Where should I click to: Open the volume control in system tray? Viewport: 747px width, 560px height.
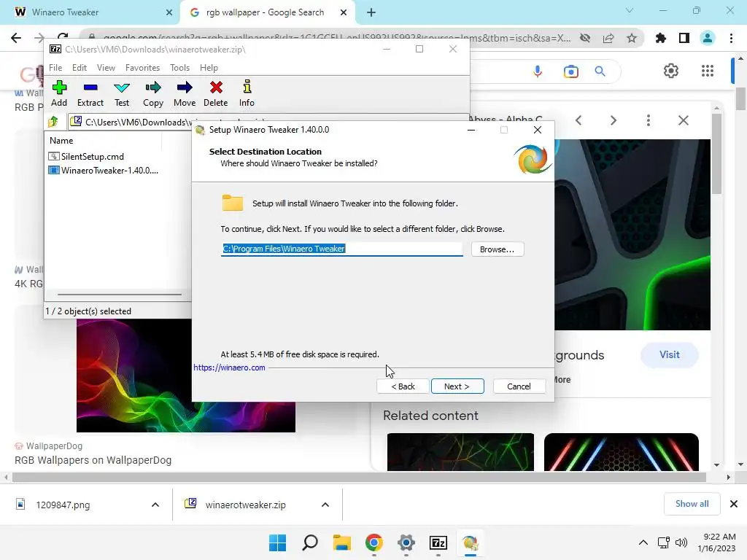pyautogui.click(x=681, y=542)
